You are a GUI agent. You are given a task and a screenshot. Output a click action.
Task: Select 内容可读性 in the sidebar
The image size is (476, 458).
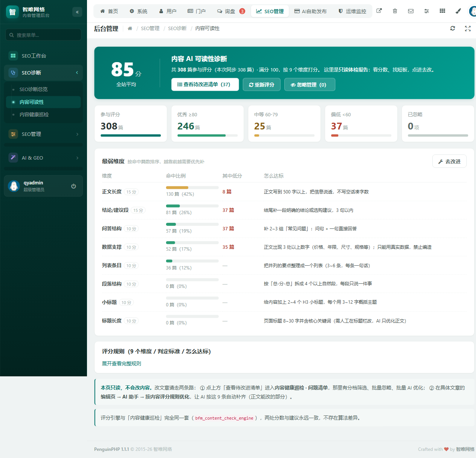coord(43,102)
